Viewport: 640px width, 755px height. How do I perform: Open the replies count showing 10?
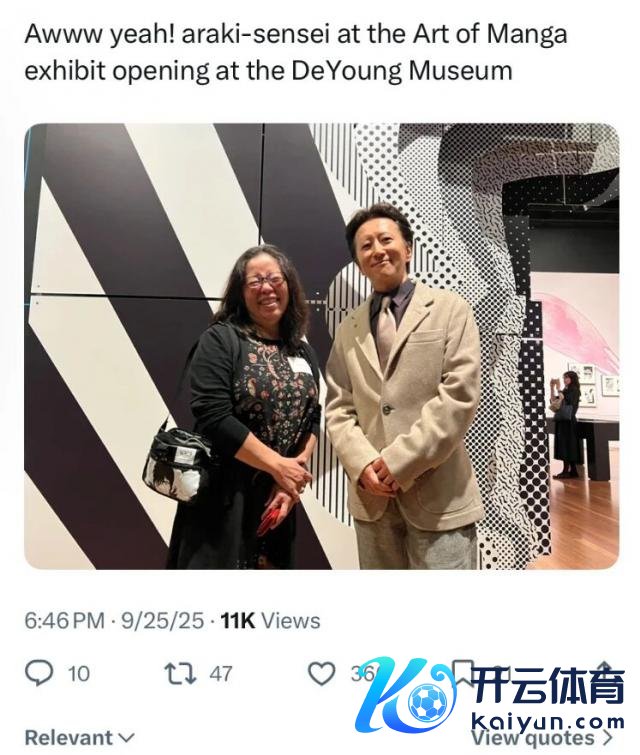[x=78, y=674]
